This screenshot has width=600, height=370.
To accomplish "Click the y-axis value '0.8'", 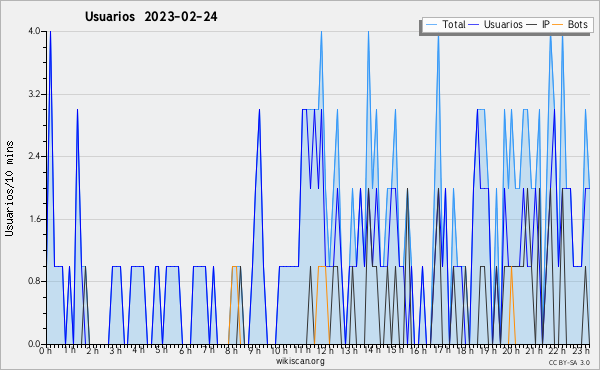I will click(34, 281).
